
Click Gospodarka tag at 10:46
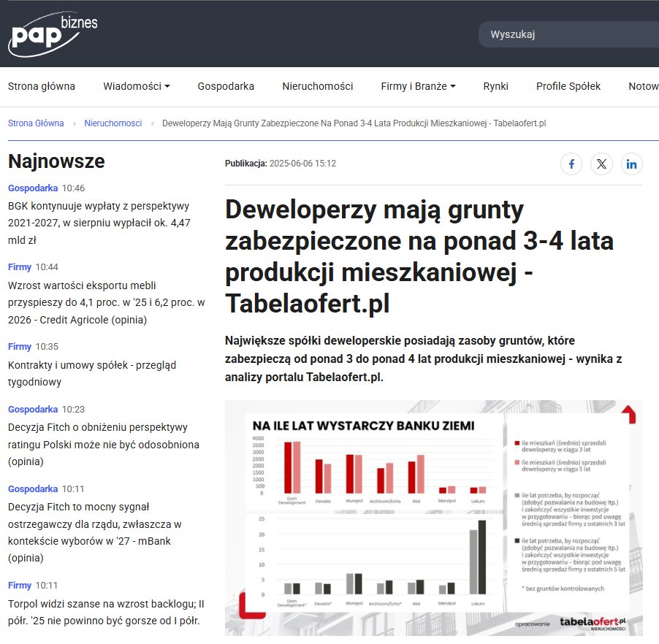[x=33, y=188]
